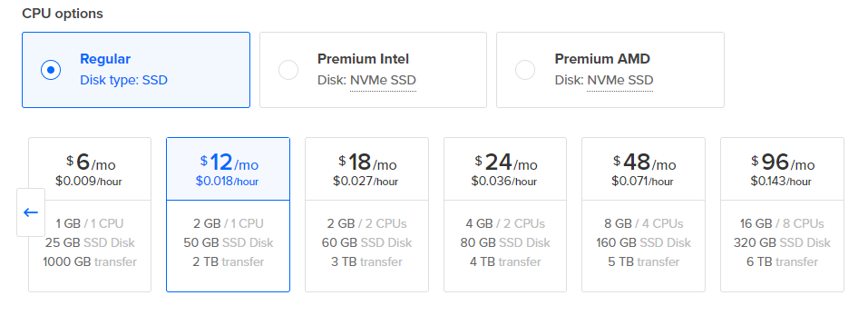868x335 pixels.
Task: Click the Premium AMD title text
Action: coord(602,59)
